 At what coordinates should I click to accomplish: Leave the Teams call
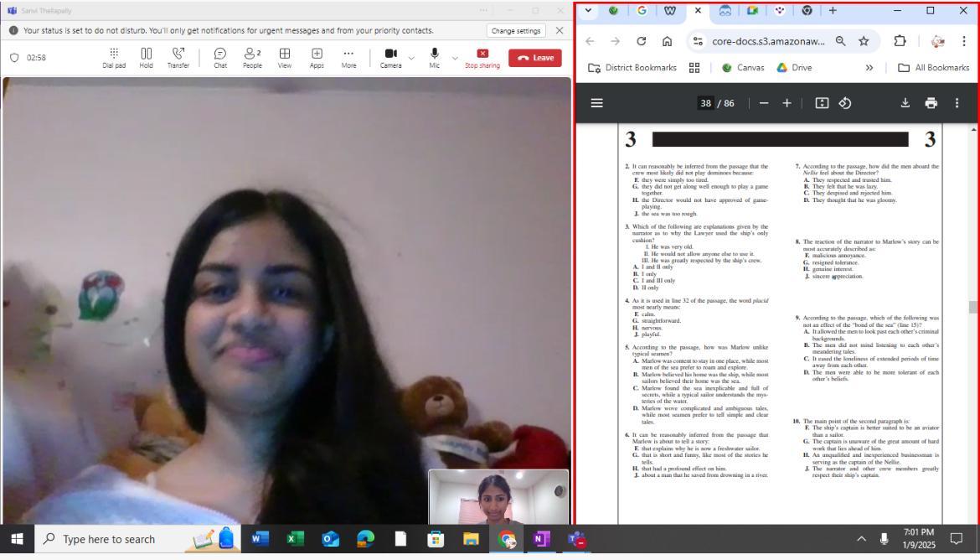[535, 58]
